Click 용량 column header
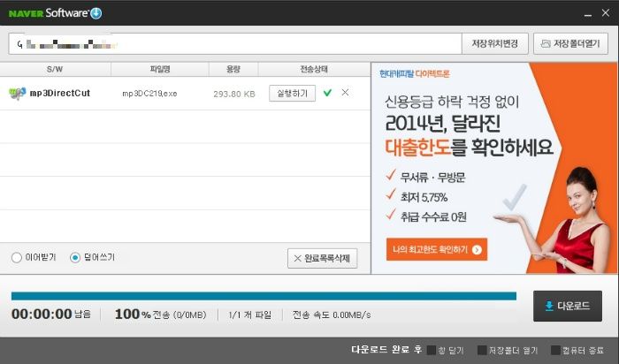 pyautogui.click(x=233, y=70)
